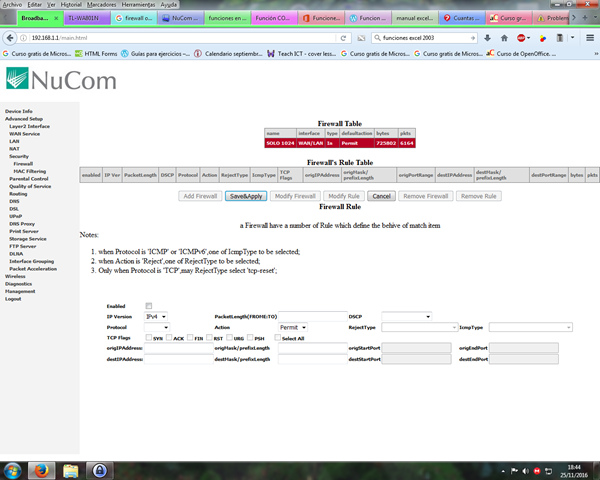The width and height of the screenshot is (600, 480).
Task: Open the Protocol dropdown
Action: pyautogui.click(x=157, y=327)
